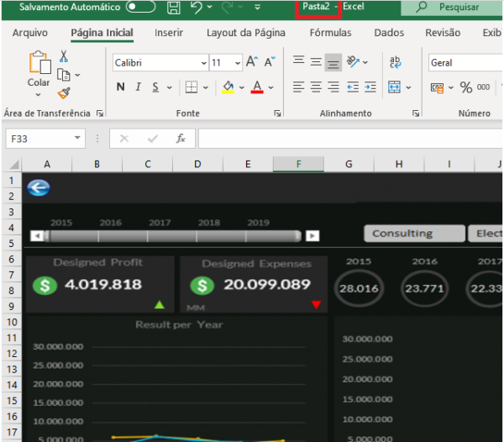Screen dimensions: 504x442
Task: Click the Cut scissors icon
Action: pyautogui.click(x=64, y=56)
